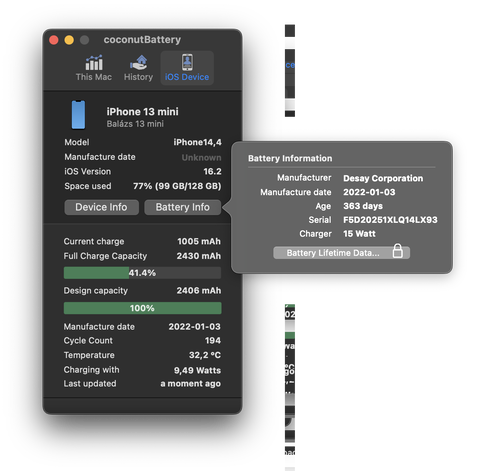Image resolution: width=480 pixels, height=471 pixels.
Task: Click the space used value 77% (99 GB/128 GB)
Action: pyautogui.click(x=177, y=186)
